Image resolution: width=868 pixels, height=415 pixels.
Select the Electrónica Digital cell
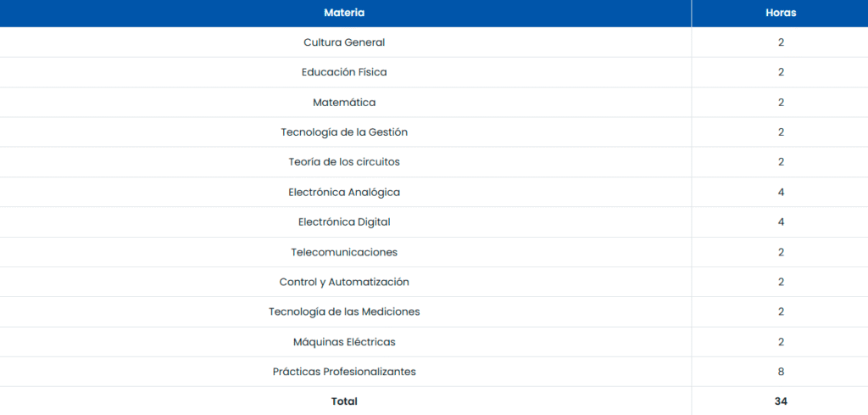tap(344, 222)
